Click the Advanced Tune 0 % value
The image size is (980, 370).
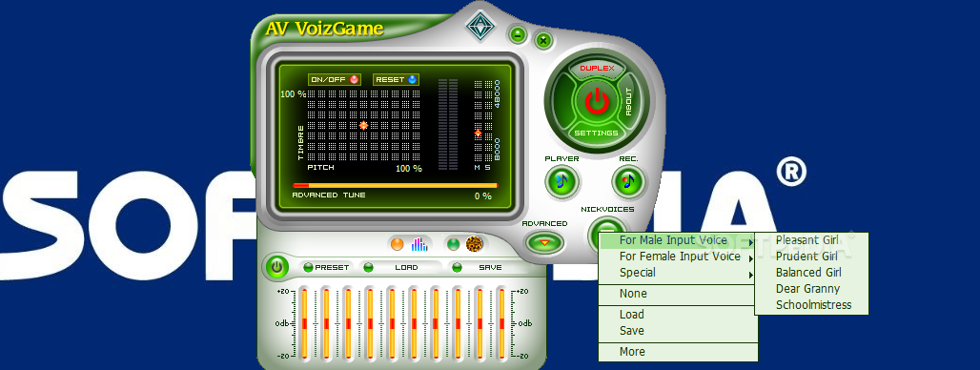(x=483, y=196)
